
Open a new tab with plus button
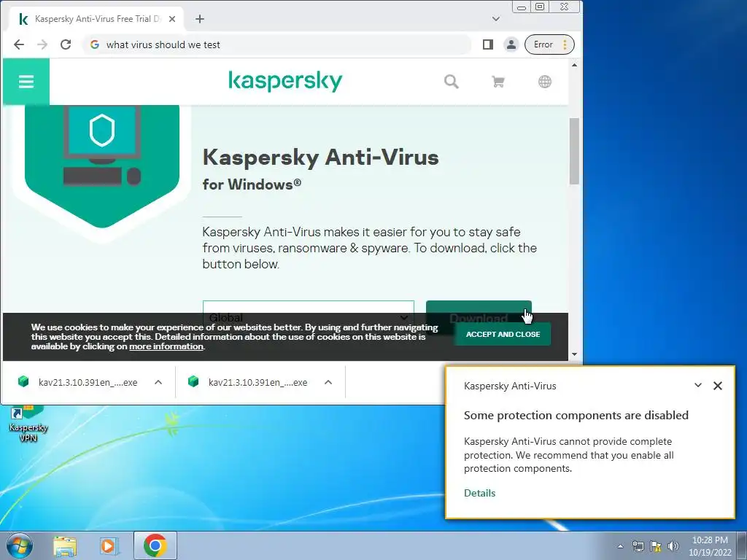tap(200, 19)
